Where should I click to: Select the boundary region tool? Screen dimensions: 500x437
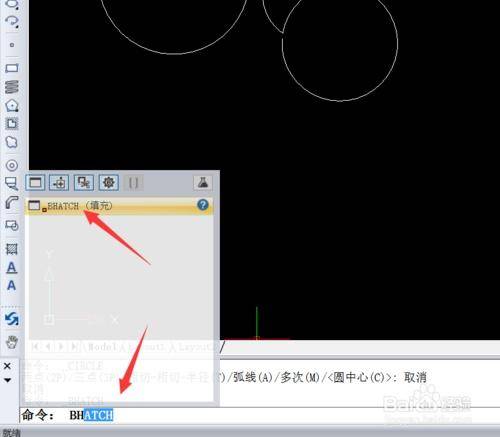[12, 124]
